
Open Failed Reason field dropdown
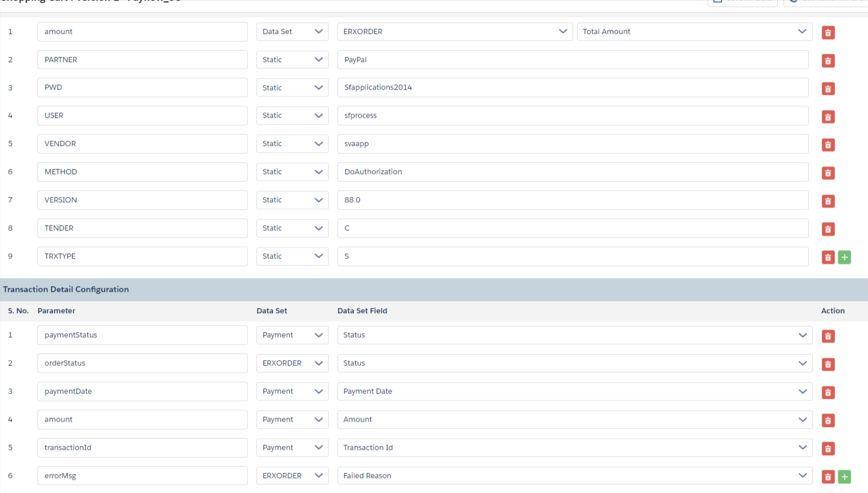click(x=574, y=476)
